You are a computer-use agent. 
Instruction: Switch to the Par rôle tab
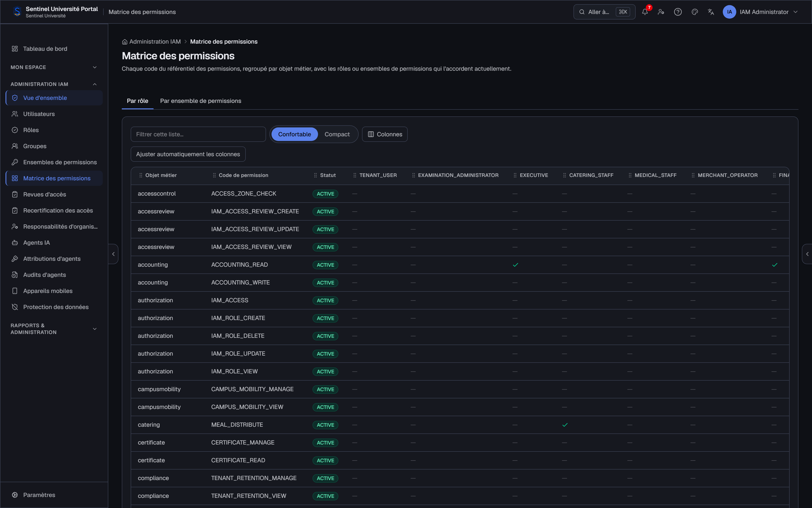(138, 101)
